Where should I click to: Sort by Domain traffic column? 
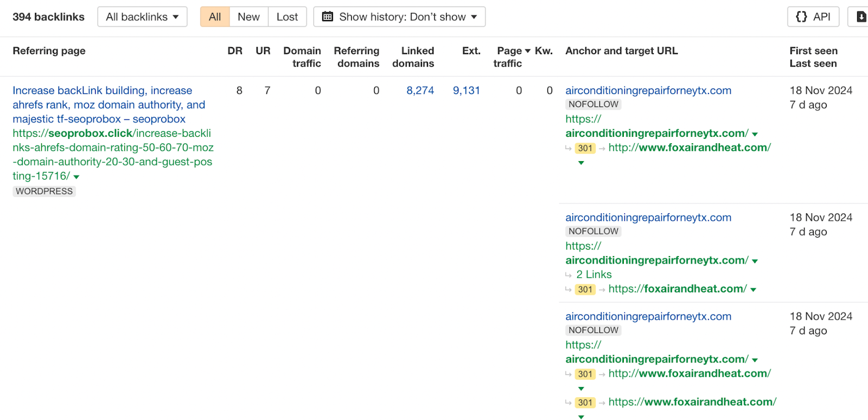(x=302, y=57)
